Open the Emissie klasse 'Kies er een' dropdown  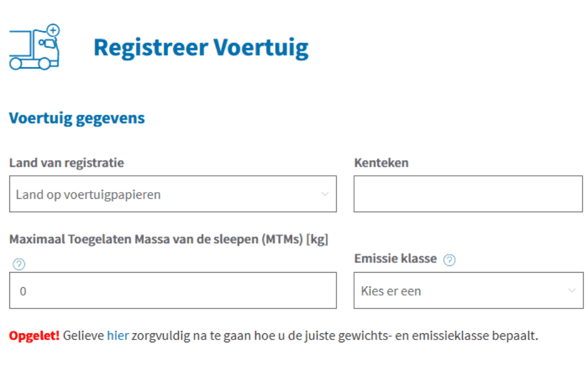point(468,291)
